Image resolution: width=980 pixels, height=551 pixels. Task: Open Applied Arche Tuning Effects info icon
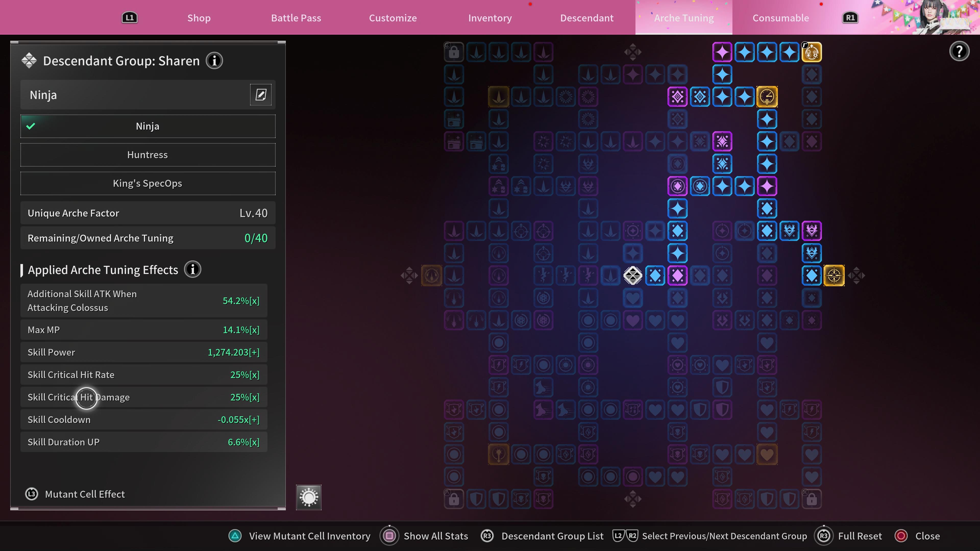(x=192, y=270)
